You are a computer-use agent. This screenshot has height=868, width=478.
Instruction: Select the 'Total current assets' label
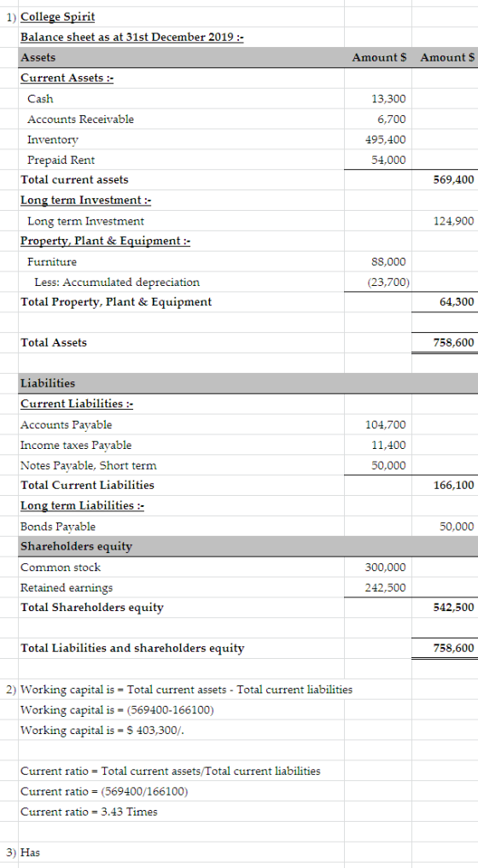point(74,180)
